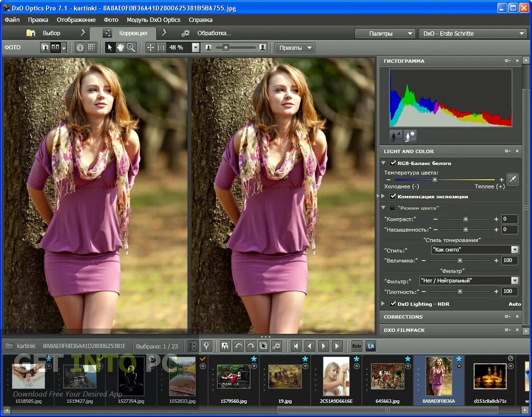The height and width of the screenshot is (417, 532).
Task: Open the Стиль dropdown showing Как снято
Action: [x=475, y=250]
